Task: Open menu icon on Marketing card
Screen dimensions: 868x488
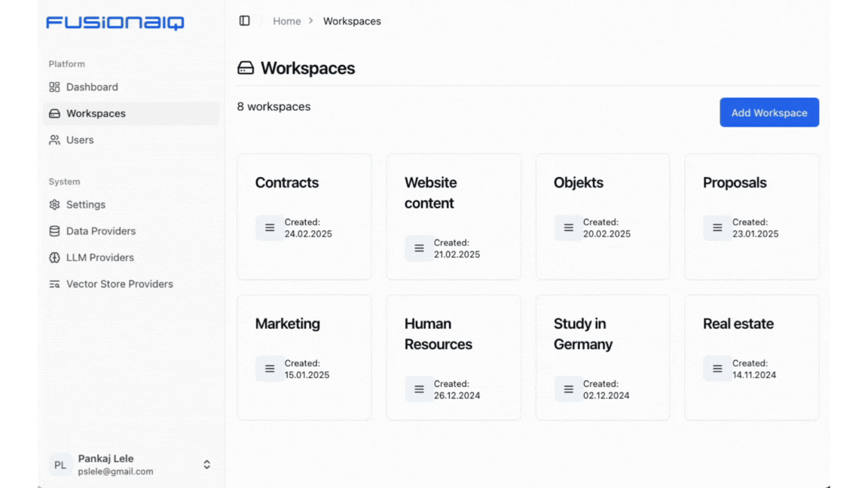Action: point(270,369)
